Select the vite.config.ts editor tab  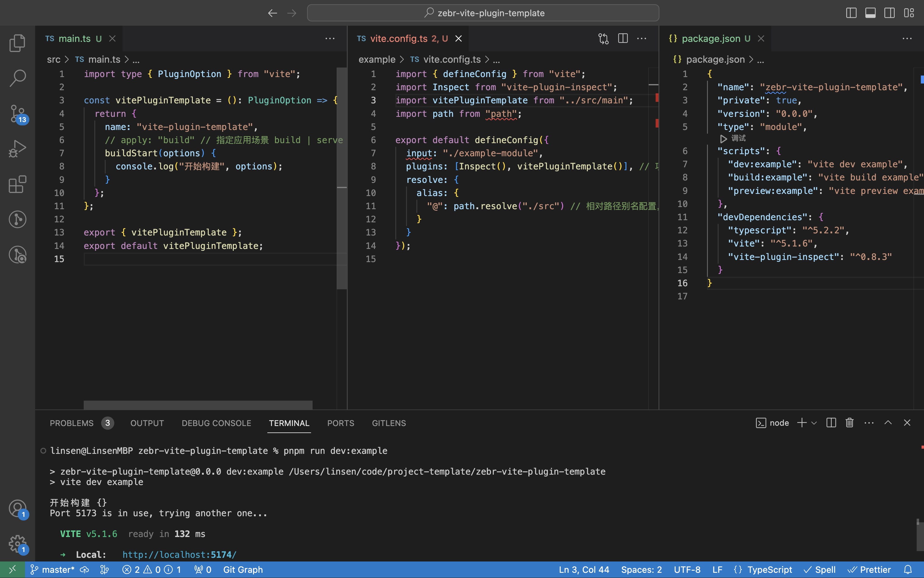point(408,39)
